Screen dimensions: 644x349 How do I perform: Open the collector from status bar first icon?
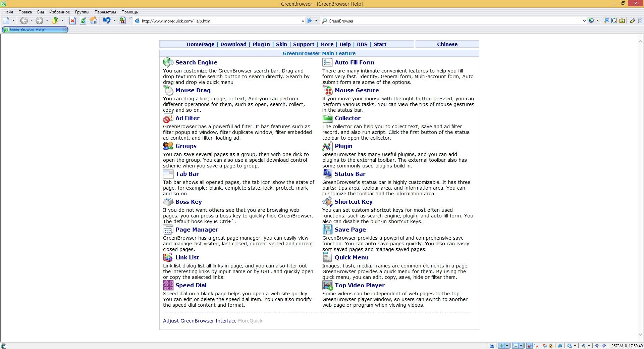tap(492, 346)
